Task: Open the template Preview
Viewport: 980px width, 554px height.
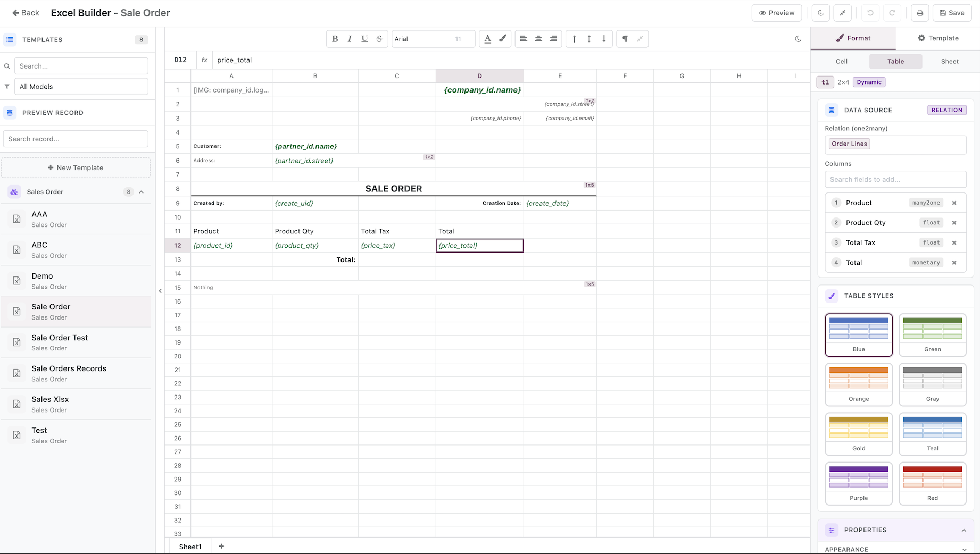Action: (777, 13)
